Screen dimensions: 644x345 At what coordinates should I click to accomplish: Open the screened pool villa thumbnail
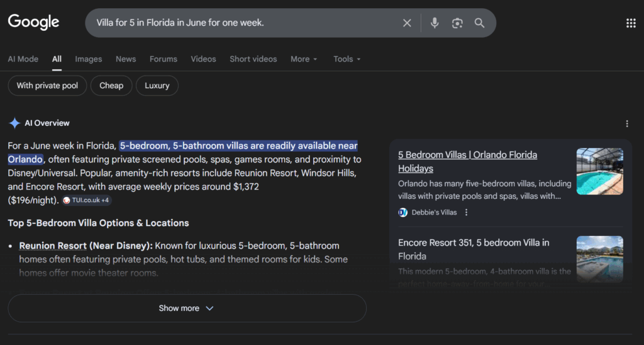tap(599, 171)
